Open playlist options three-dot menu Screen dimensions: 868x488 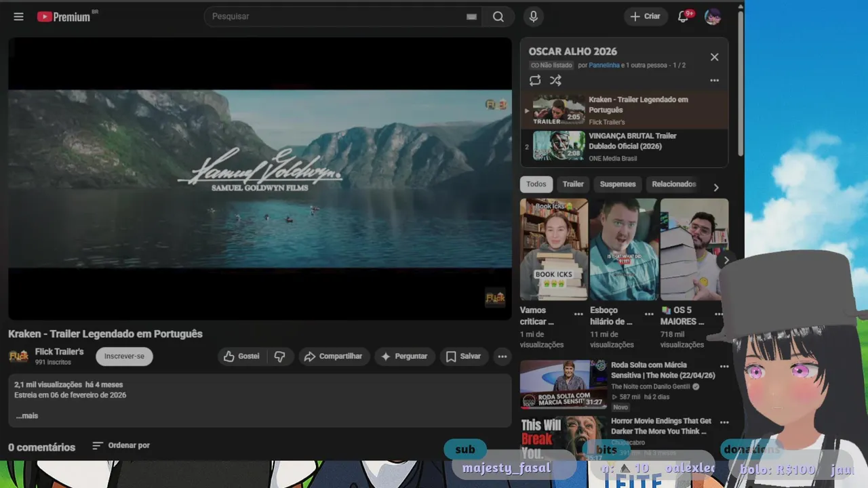[714, 80]
